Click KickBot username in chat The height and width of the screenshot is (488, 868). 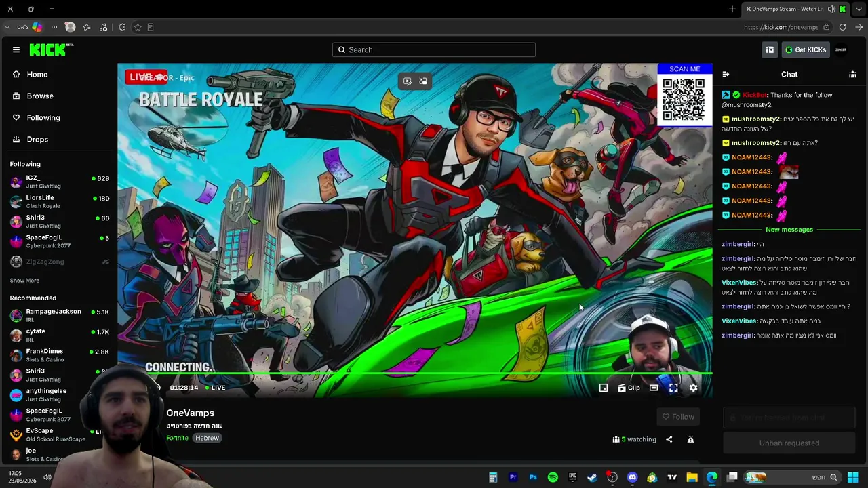(754, 95)
